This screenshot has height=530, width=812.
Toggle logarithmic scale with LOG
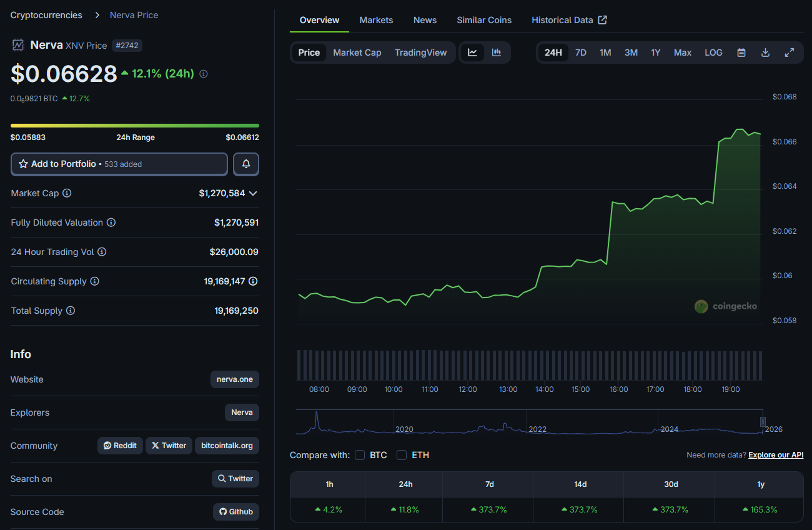click(713, 52)
